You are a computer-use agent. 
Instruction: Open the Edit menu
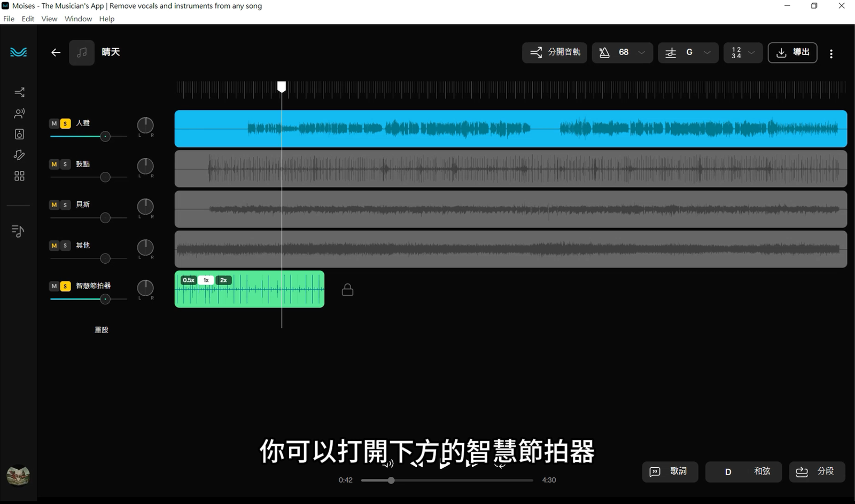[28, 19]
